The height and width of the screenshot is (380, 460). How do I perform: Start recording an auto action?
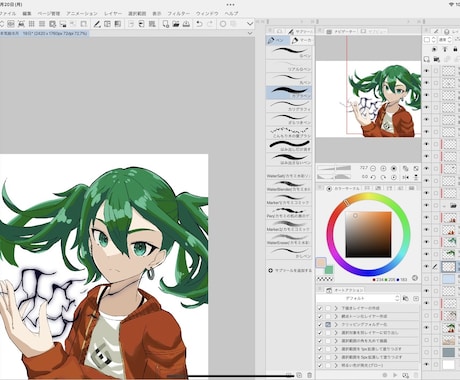click(385, 375)
